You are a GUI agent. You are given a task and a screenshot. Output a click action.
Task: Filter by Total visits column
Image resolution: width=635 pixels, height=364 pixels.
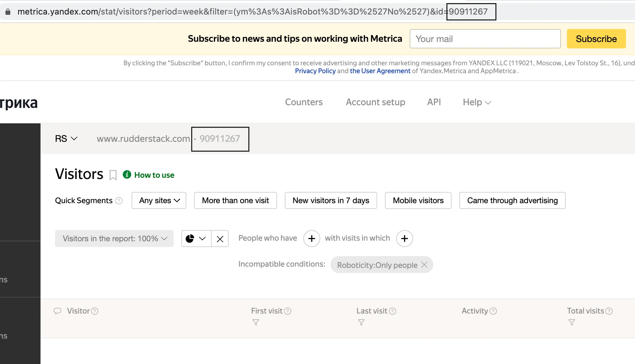click(x=571, y=323)
